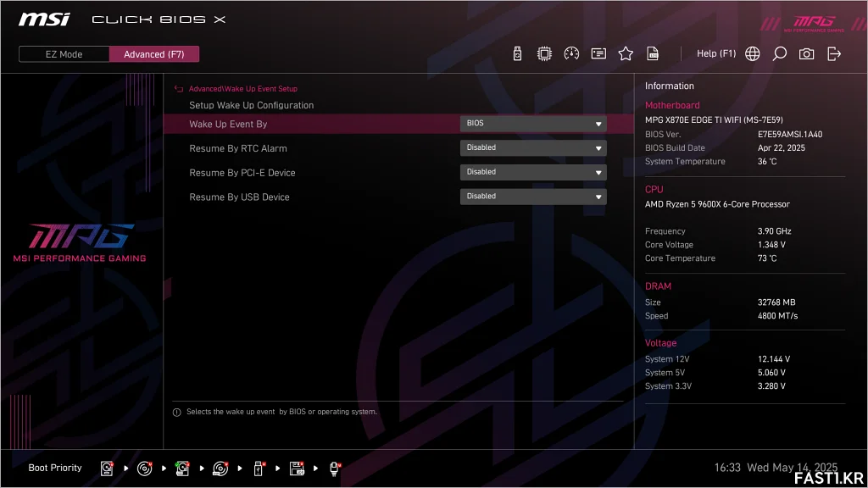Click the 73 °C core temperature value
The width and height of the screenshot is (868, 488).
[x=767, y=258]
